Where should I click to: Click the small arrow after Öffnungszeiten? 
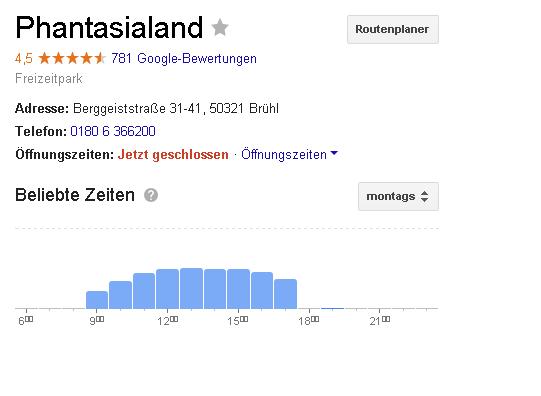pyautogui.click(x=334, y=153)
